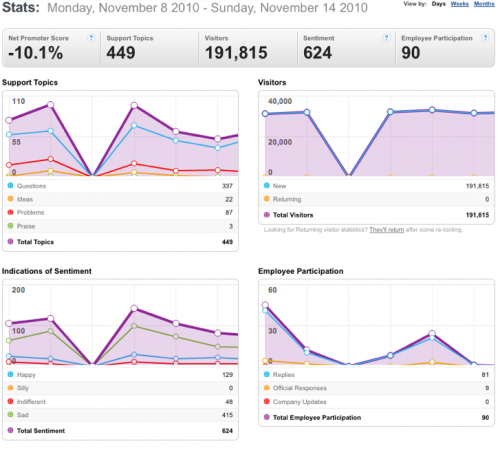Switch view to Weeks
The width and height of the screenshot is (500, 450).
tap(460, 4)
